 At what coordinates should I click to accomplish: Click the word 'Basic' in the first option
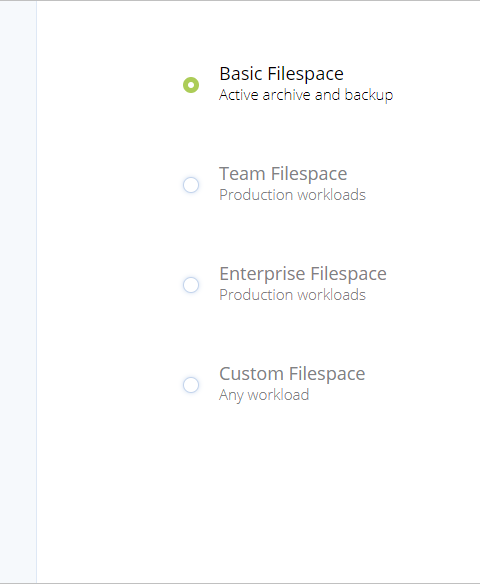pos(241,74)
